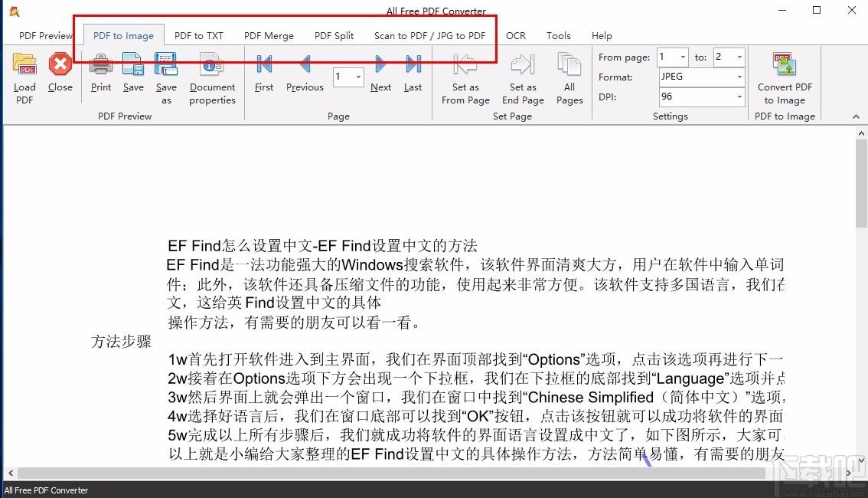Click the Print icon

click(101, 64)
